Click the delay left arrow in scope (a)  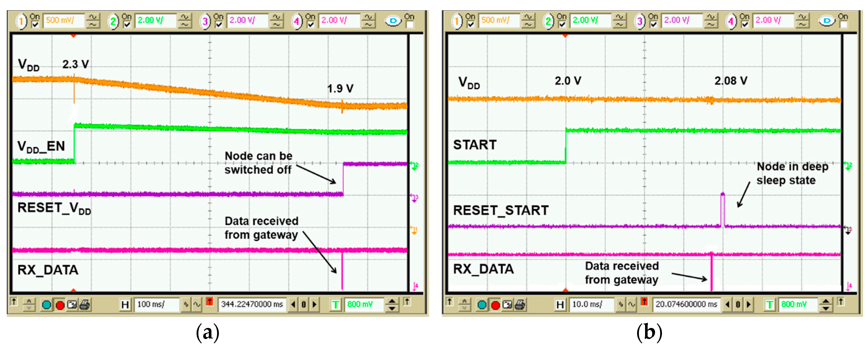click(x=293, y=305)
